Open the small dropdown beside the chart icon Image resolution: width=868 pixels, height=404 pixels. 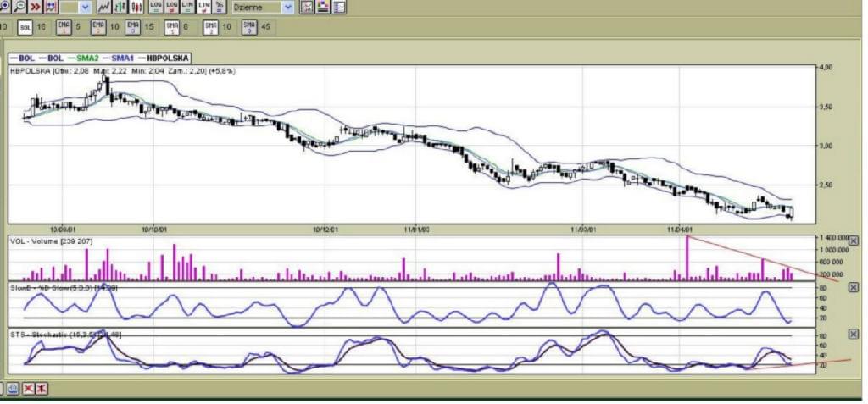tap(85, 7)
